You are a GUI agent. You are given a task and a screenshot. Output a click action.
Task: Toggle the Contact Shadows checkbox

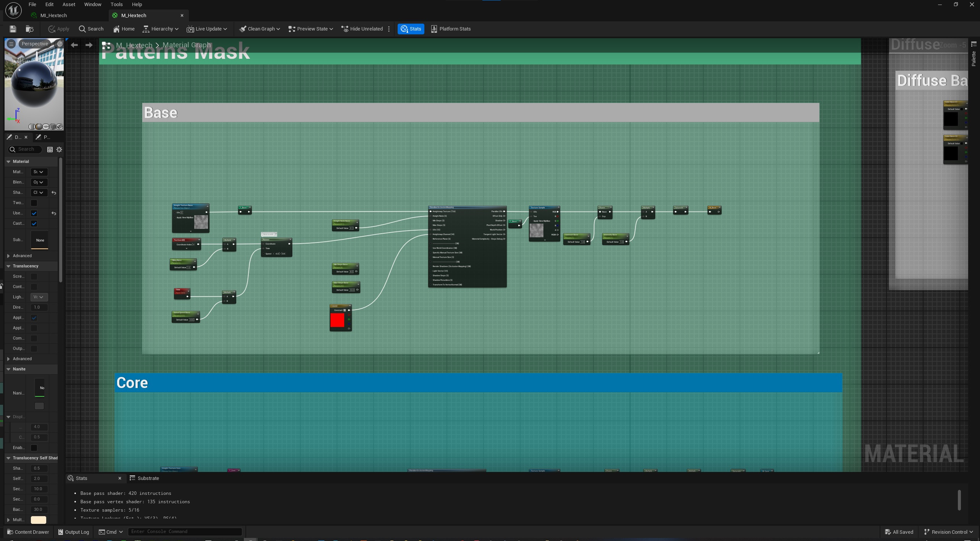34,287
